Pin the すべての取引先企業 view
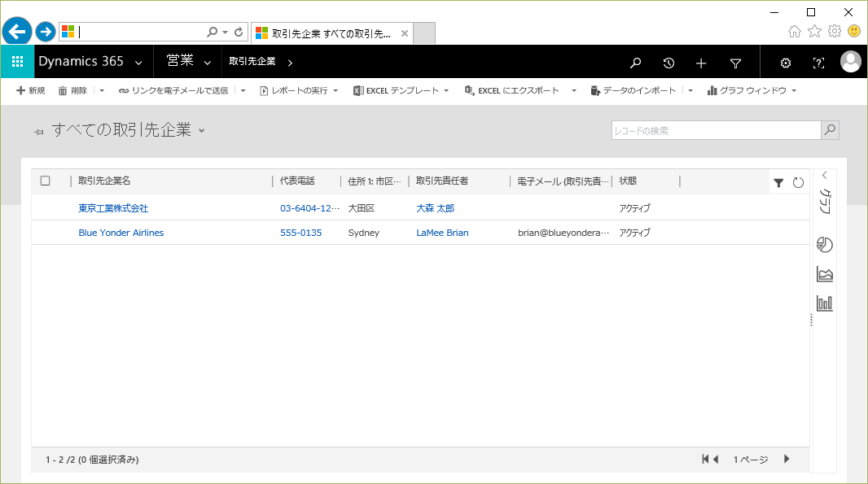Image resolution: width=868 pixels, height=484 pixels. 39,132
